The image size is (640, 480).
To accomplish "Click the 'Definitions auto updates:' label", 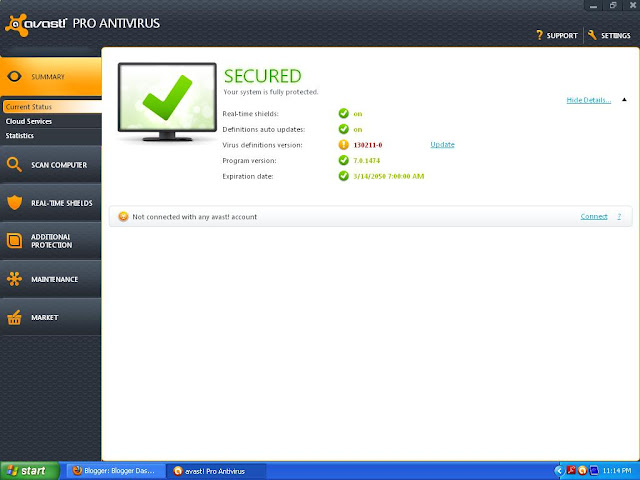I will click(x=264, y=129).
